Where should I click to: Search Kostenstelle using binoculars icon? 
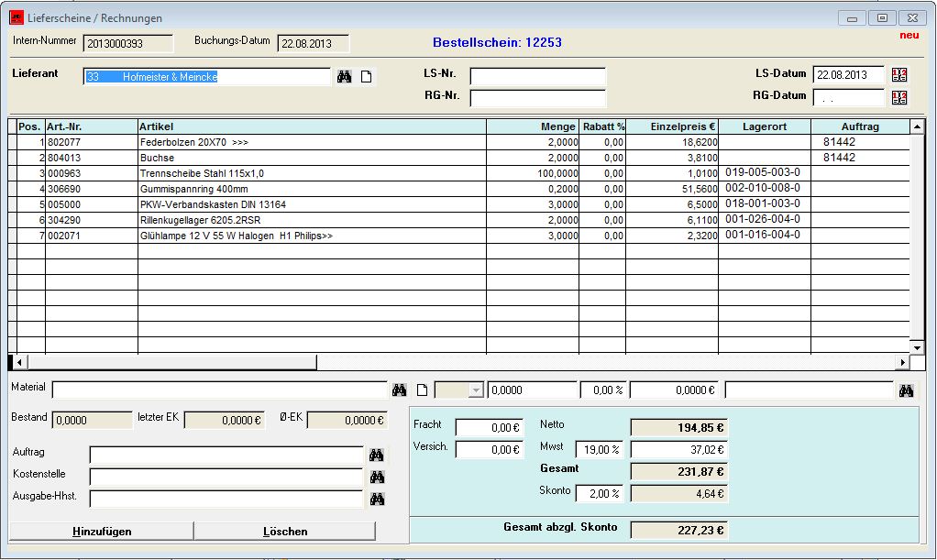[376, 477]
